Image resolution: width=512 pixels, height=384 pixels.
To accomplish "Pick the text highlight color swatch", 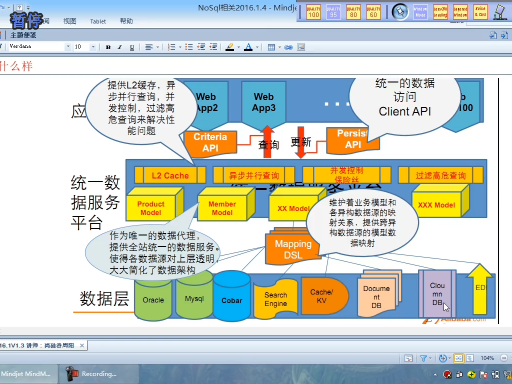I will [230, 47].
